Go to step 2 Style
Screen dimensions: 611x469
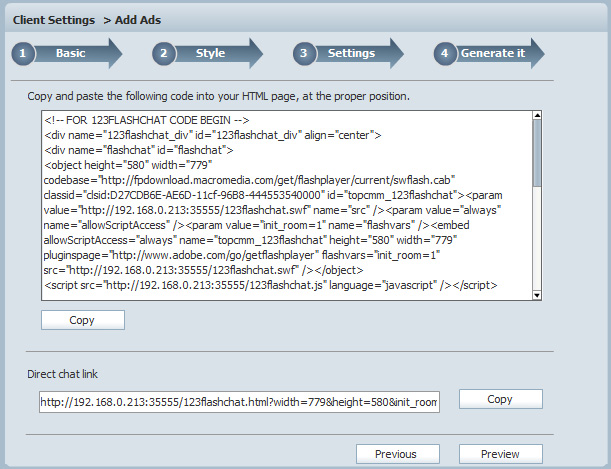[207, 53]
